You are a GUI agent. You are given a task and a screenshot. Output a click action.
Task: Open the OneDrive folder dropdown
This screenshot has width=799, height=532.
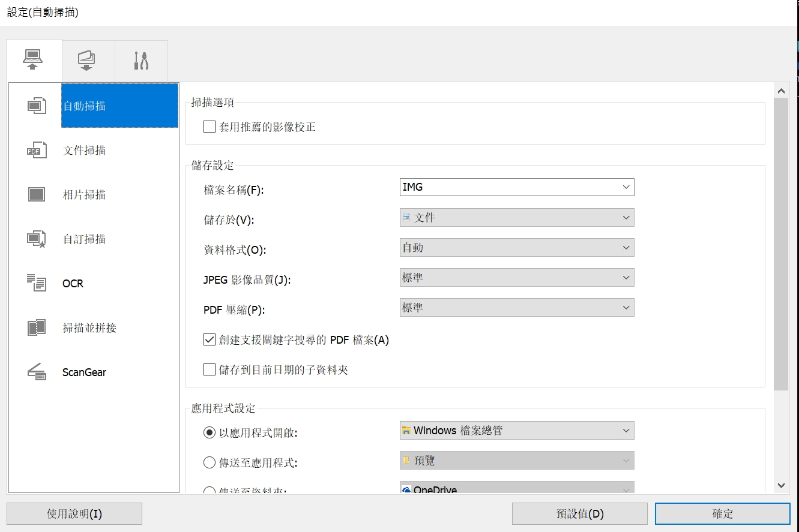(x=517, y=488)
